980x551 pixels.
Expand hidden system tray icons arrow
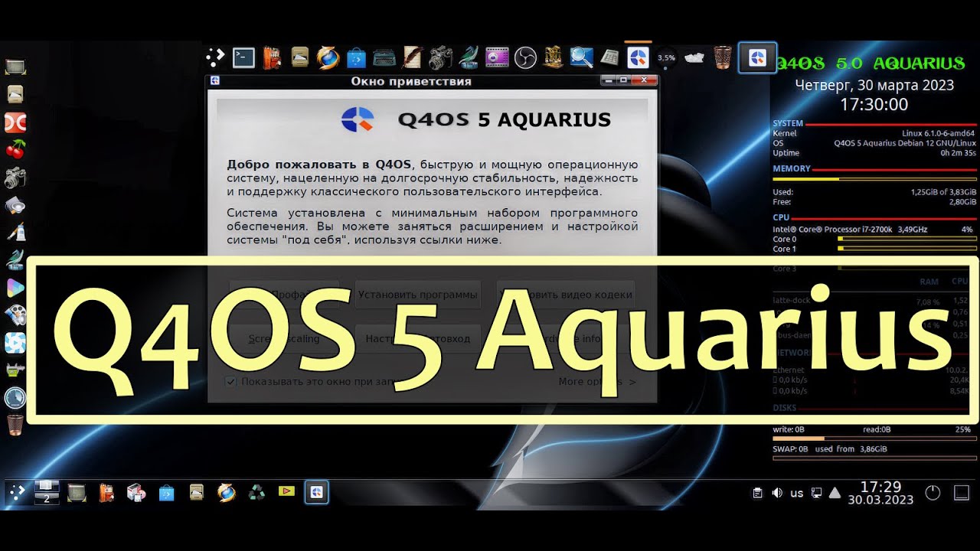click(x=835, y=493)
